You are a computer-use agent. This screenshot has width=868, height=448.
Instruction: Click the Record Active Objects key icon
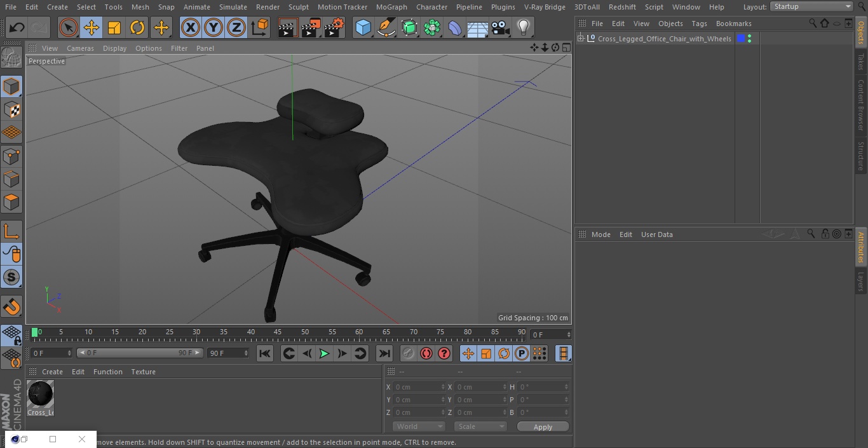click(x=409, y=353)
